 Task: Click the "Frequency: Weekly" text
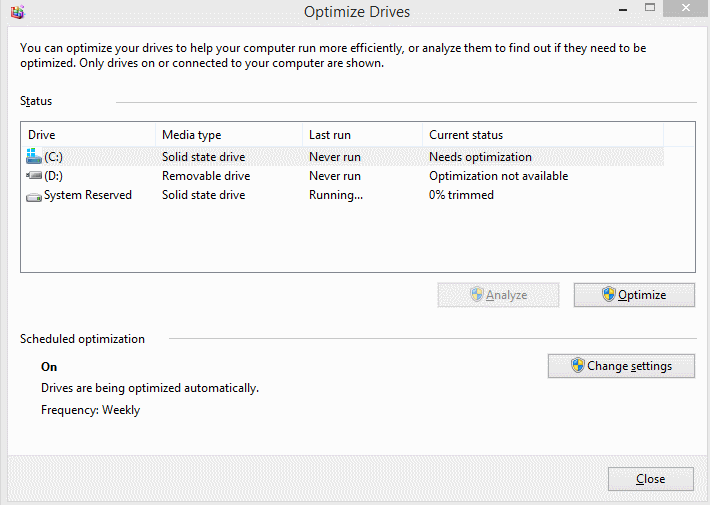tap(91, 410)
